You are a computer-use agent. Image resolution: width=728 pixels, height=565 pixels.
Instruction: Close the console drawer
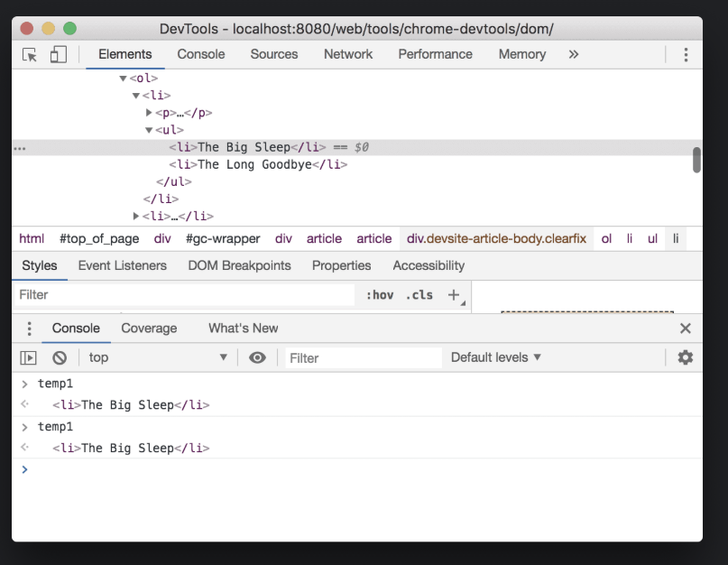click(687, 328)
